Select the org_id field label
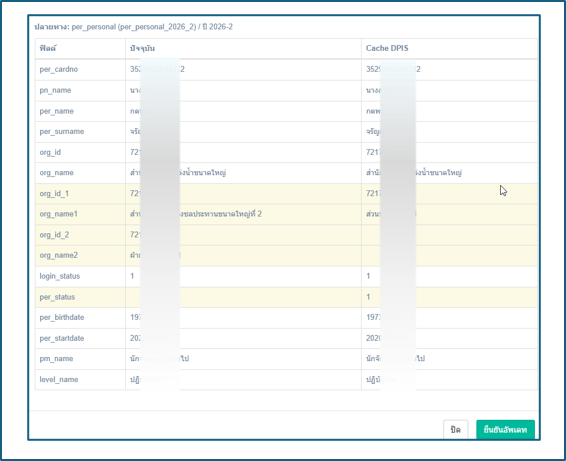 [x=50, y=152]
